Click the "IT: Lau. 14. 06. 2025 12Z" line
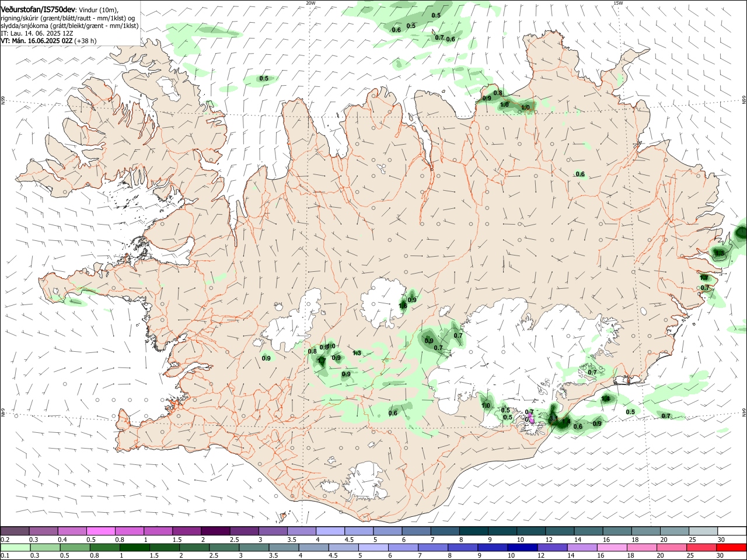This screenshot has width=747, height=560. 37,33
